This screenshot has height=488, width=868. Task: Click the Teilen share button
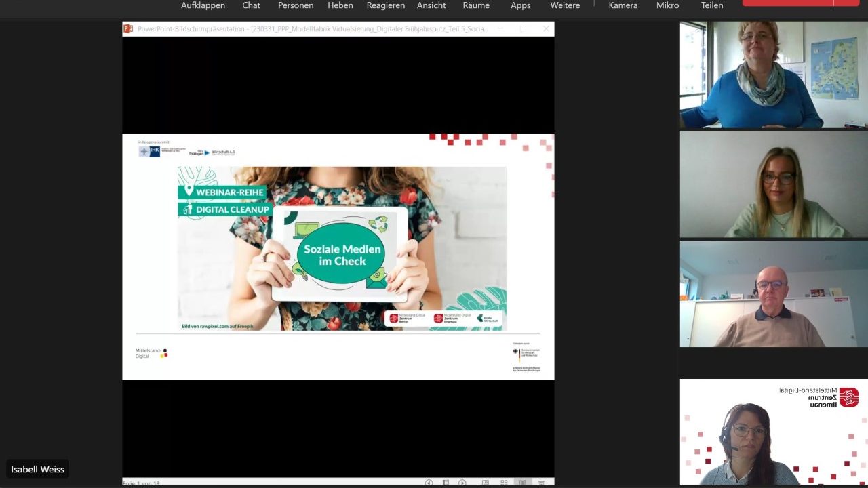[711, 5]
